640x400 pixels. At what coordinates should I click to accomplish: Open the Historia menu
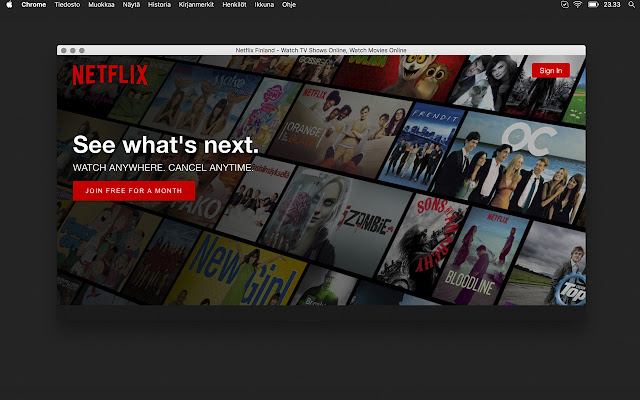coord(159,5)
